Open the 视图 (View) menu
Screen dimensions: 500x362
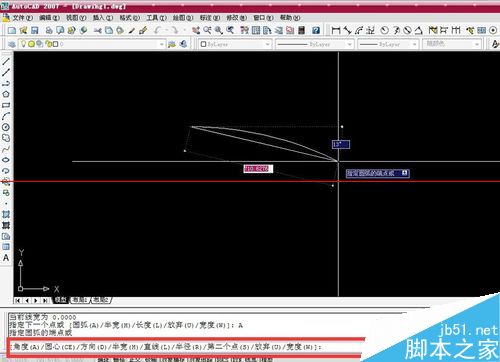[x=76, y=18]
